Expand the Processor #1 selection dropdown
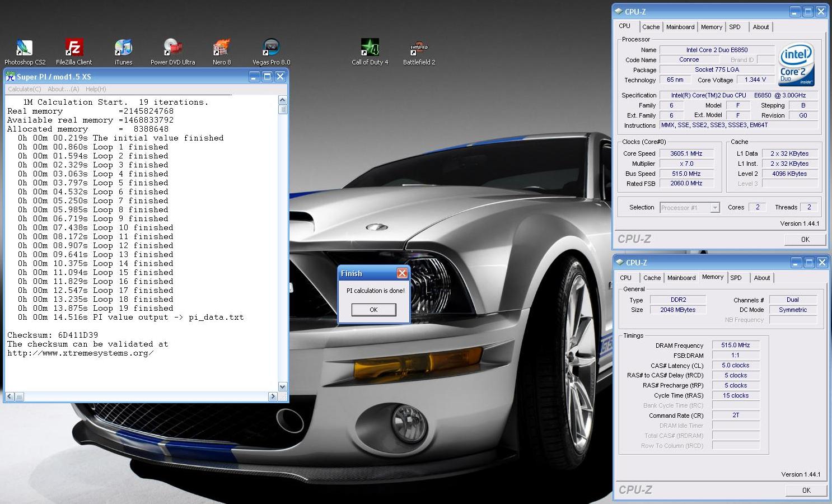The image size is (832, 504). click(715, 208)
